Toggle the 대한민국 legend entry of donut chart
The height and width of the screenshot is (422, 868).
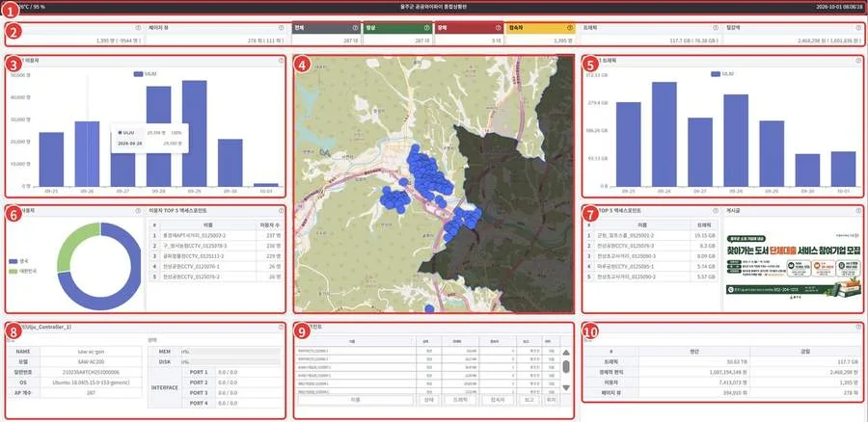pyautogui.click(x=24, y=271)
